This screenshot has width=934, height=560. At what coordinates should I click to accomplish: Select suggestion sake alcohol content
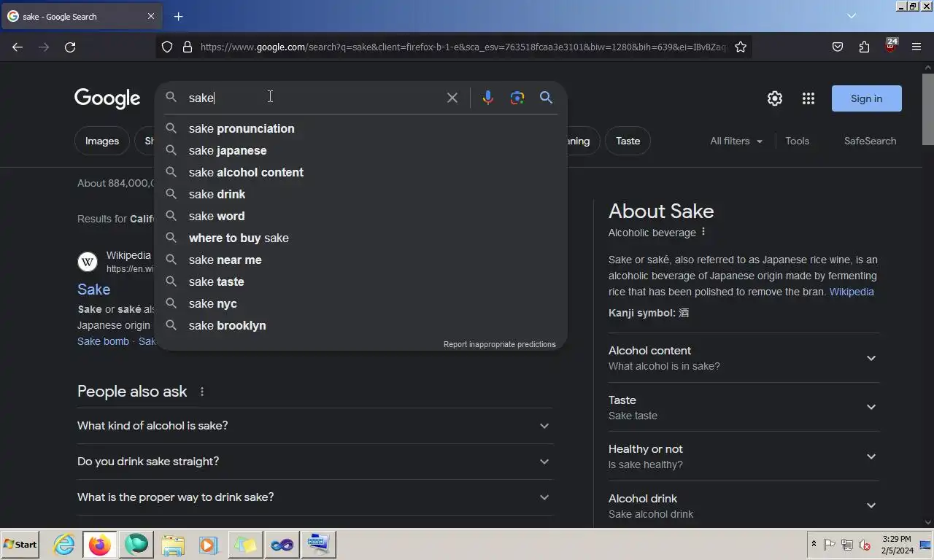pyautogui.click(x=360, y=172)
